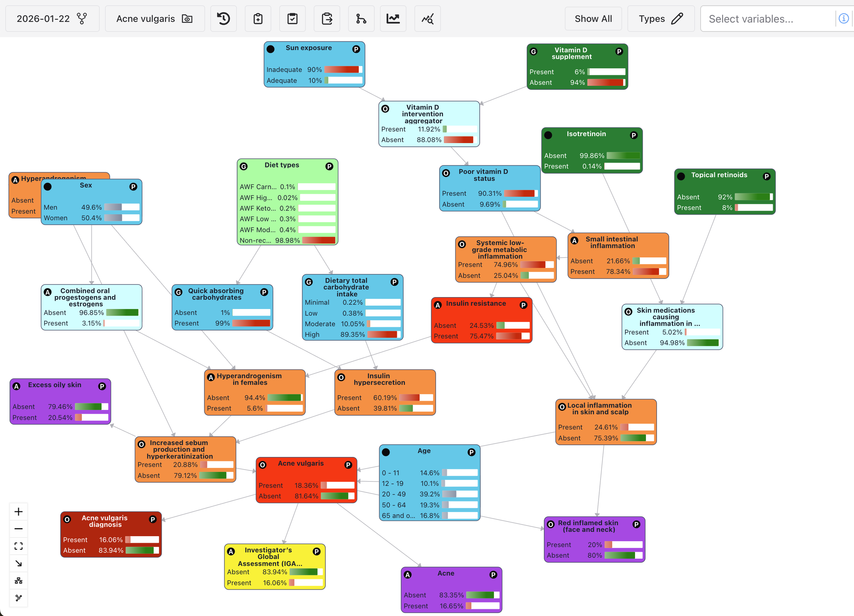Click the branch merge toolbar icon
Screen dimensions: 854x616
pos(361,18)
